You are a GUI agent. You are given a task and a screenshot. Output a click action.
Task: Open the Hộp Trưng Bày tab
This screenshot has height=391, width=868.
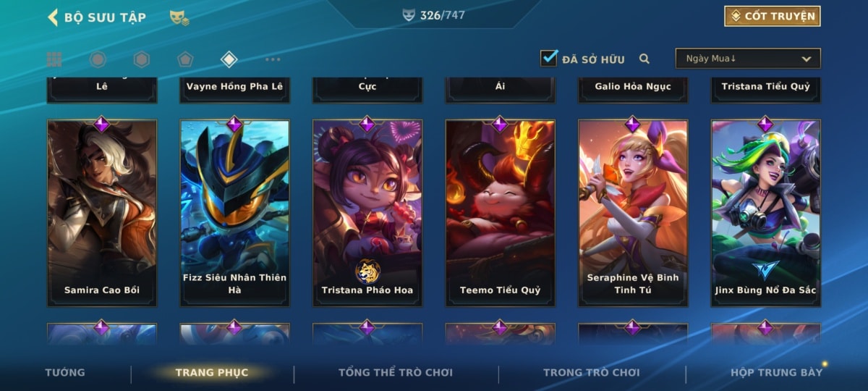click(776, 372)
